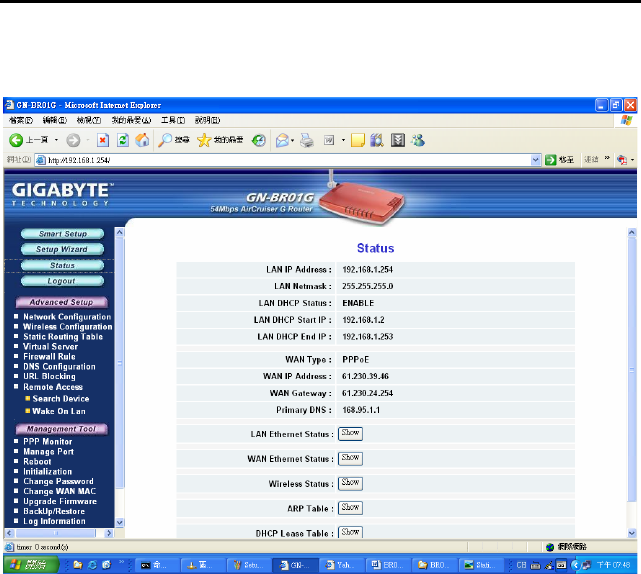Show the DHCP Lease Table
641x574 pixels.
350,532
